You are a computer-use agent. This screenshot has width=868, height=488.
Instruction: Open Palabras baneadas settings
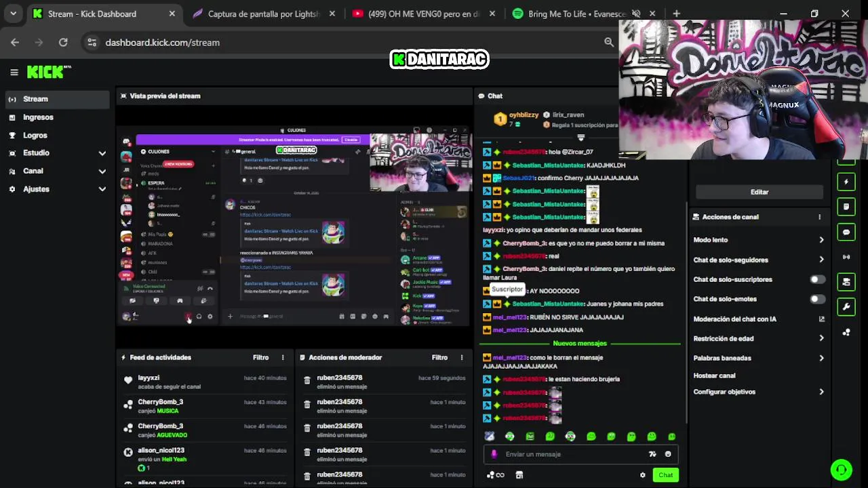[759, 358]
